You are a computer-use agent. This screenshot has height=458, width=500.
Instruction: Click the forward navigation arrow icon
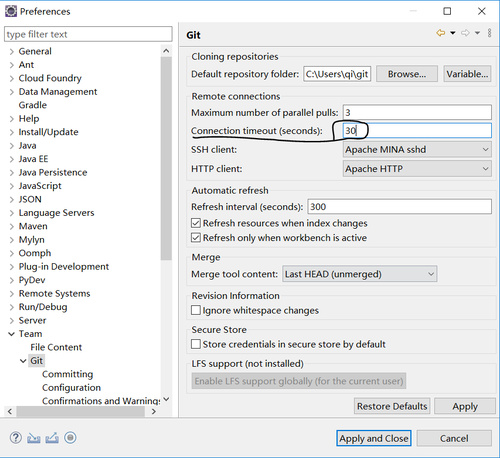[465, 33]
